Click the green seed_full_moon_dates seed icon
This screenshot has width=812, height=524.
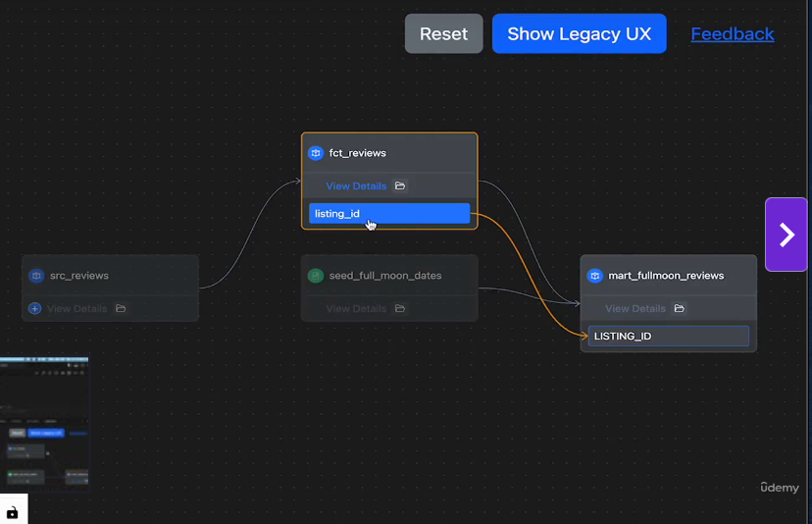[x=316, y=276]
